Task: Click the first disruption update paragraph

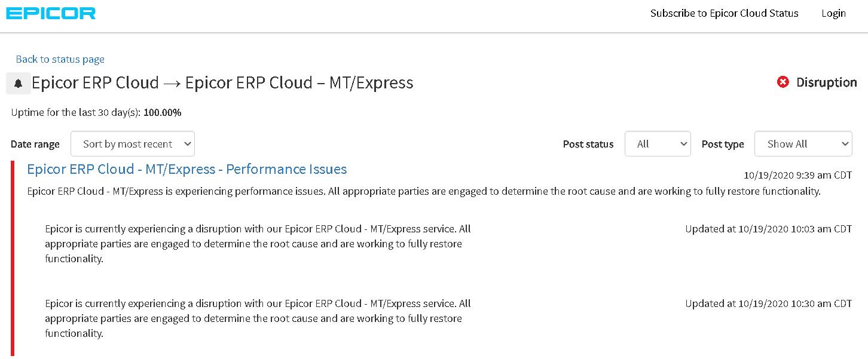Action: coord(258,244)
